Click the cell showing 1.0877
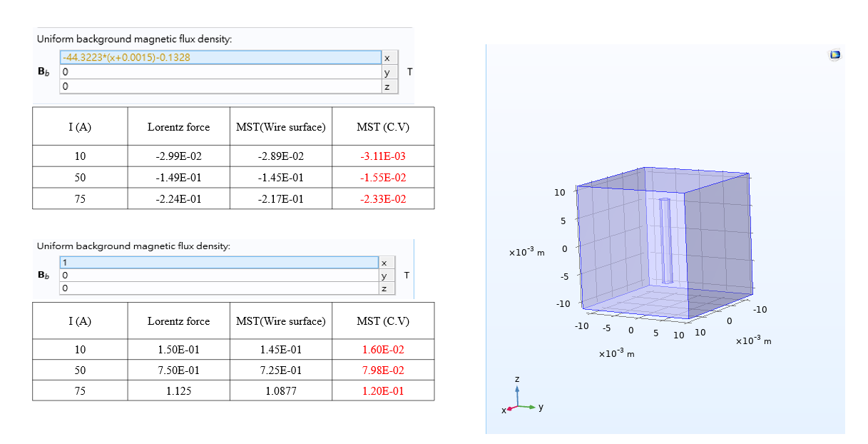This screenshot has width=868, height=444. [x=280, y=391]
